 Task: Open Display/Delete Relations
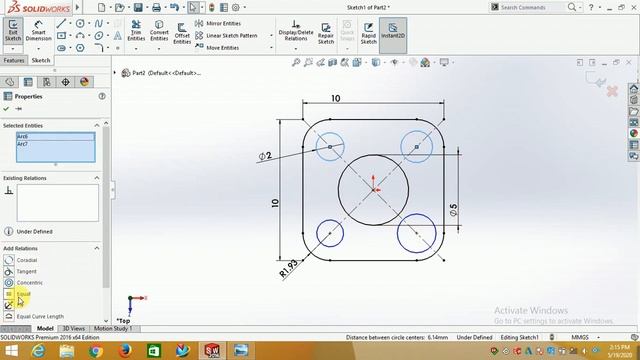[296, 31]
